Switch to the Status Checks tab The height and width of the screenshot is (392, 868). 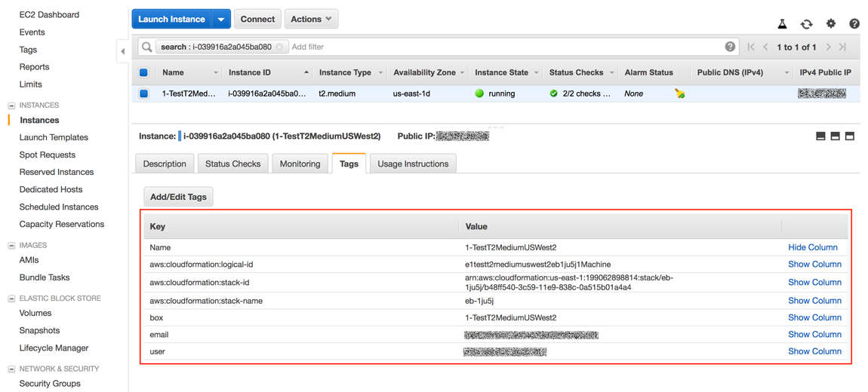pyautogui.click(x=232, y=164)
